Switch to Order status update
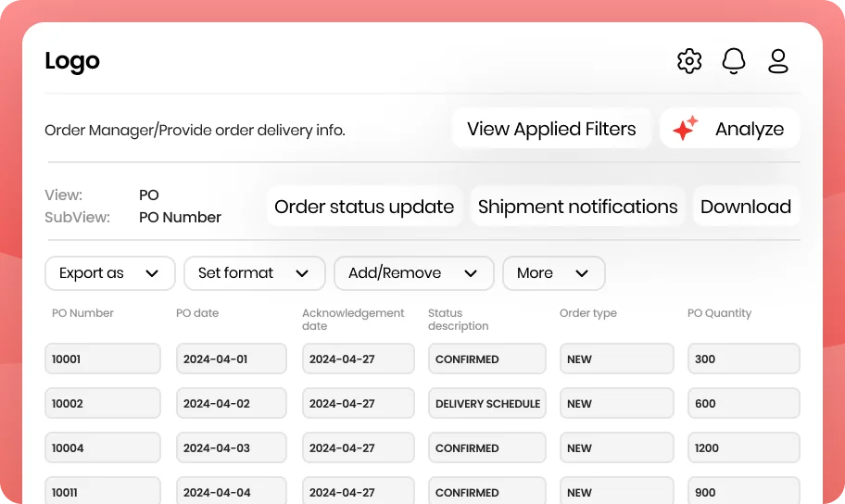845x504 pixels. [364, 207]
